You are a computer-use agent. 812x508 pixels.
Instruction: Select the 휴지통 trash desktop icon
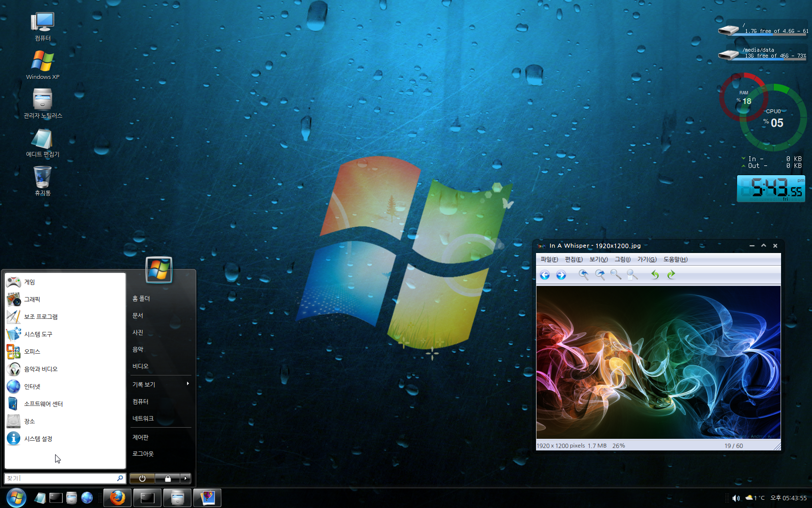[43, 181]
